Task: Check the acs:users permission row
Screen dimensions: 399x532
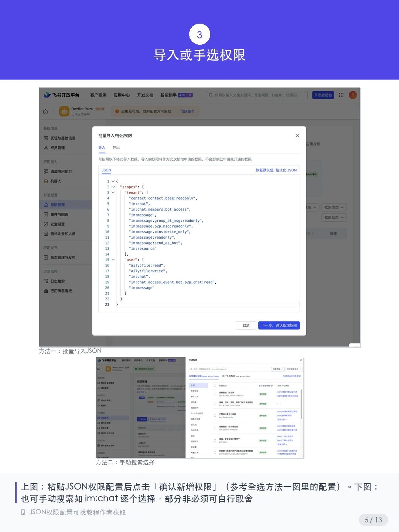Action: coord(215,440)
